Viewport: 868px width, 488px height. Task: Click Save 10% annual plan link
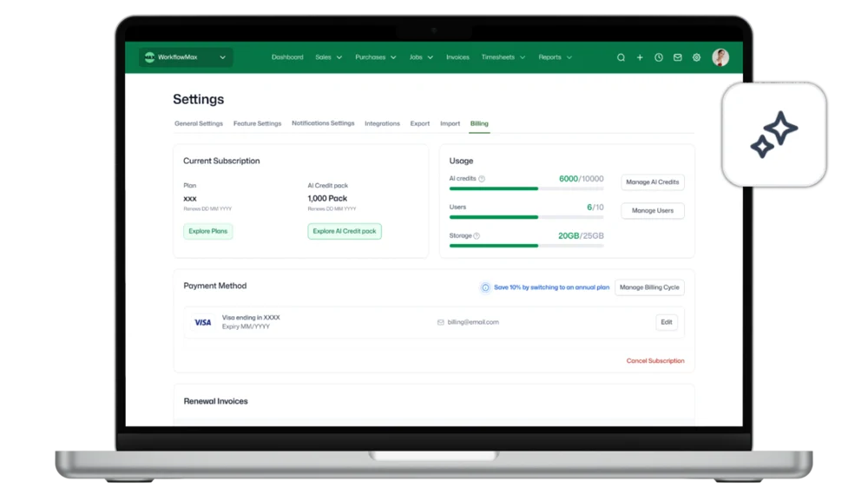pos(551,287)
